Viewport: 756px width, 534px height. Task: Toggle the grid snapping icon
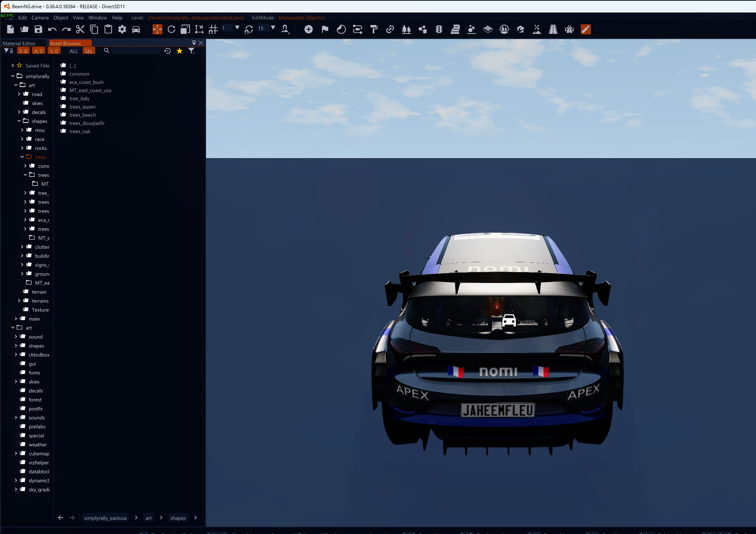(x=213, y=29)
